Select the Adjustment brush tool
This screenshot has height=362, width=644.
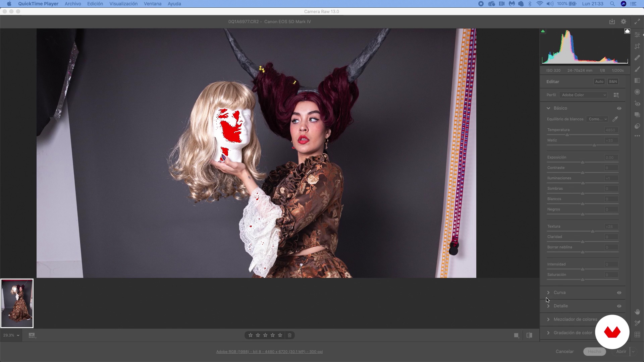coord(637,69)
